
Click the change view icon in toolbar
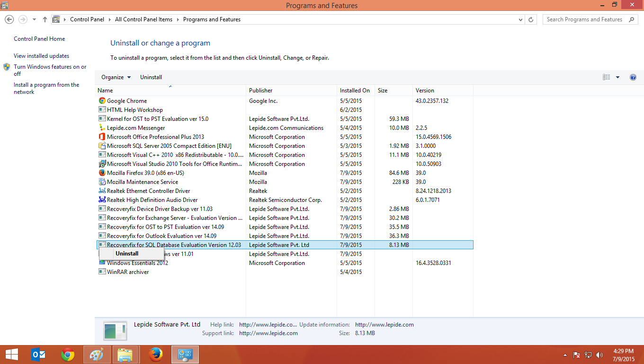(607, 77)
